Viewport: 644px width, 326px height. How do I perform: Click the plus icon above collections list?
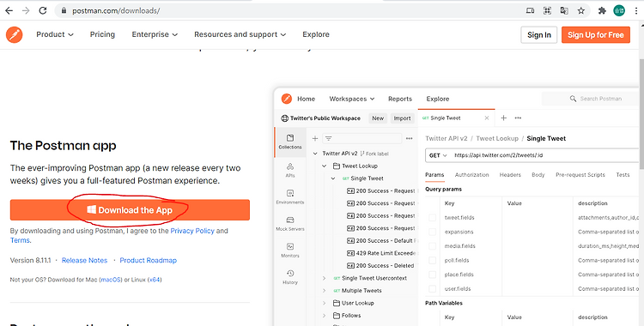[315, 138]
